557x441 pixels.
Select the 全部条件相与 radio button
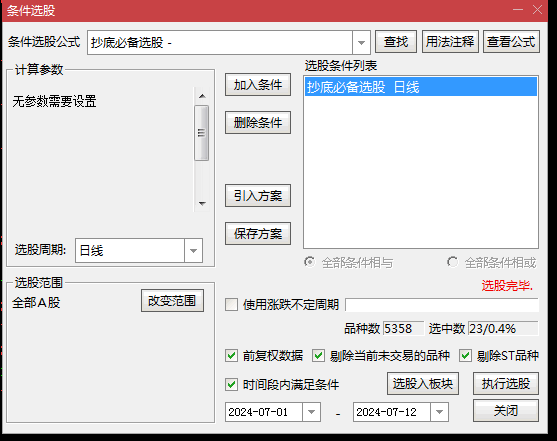click(x=309, y=262)
